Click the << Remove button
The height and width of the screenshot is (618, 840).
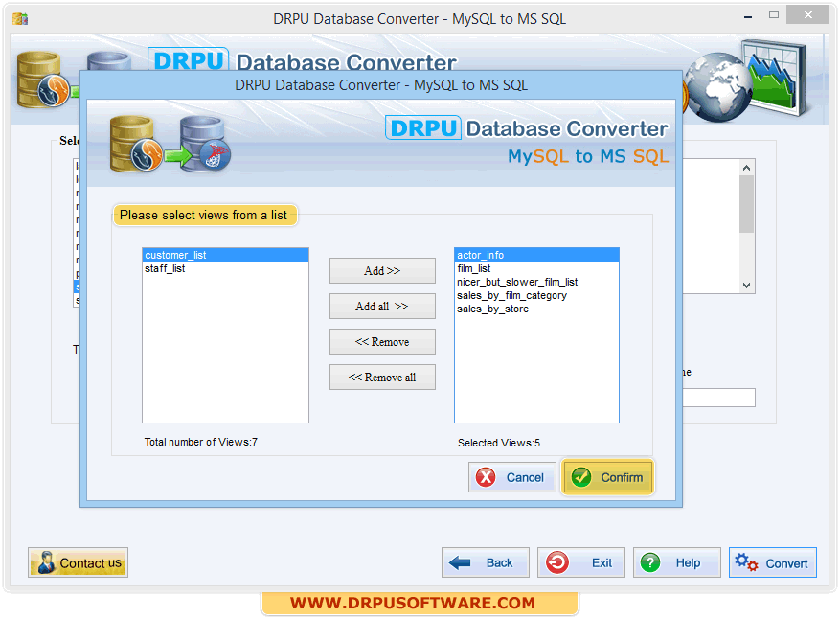[382, 341]
